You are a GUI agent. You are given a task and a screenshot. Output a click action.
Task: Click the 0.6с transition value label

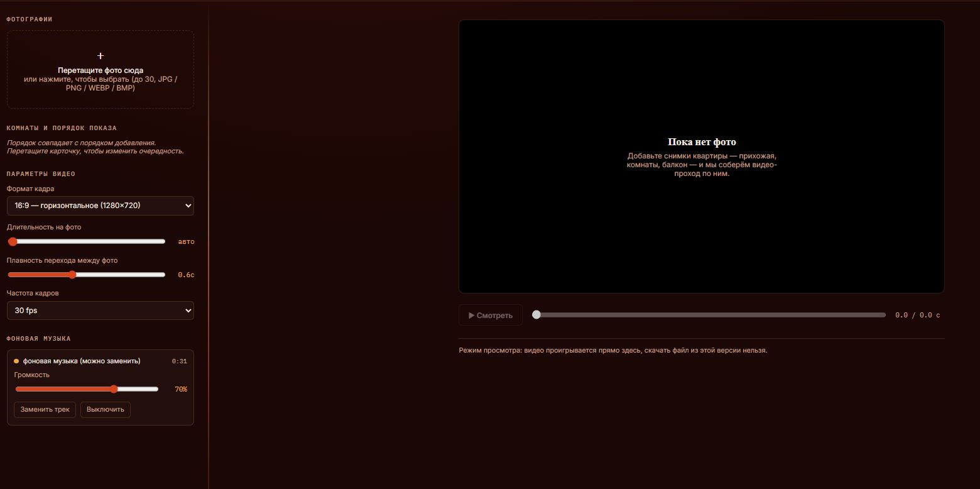coord(186,275)
